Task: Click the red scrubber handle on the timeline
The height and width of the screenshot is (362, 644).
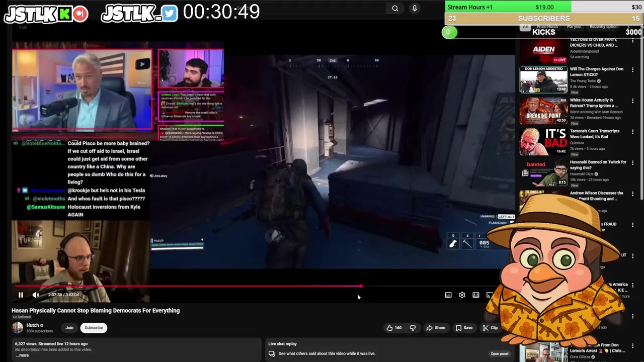Action: [x=361, y=286]
